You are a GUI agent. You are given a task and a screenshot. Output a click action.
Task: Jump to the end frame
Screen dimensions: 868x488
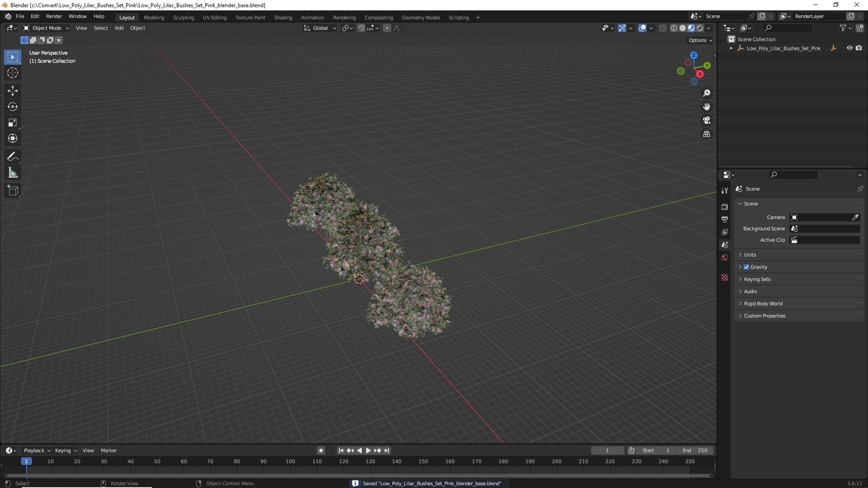(x=387, y=450)
